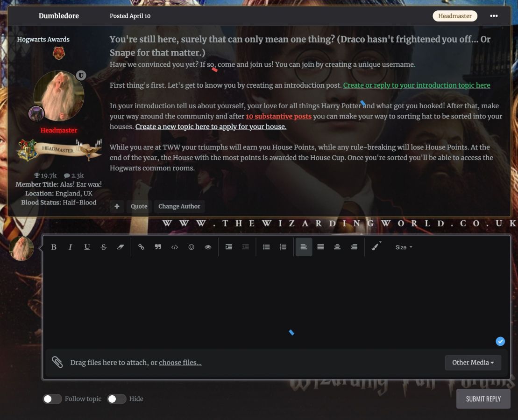Justify text alignment
This screenshot has height=420, width=518.
[x=320, y=247]
